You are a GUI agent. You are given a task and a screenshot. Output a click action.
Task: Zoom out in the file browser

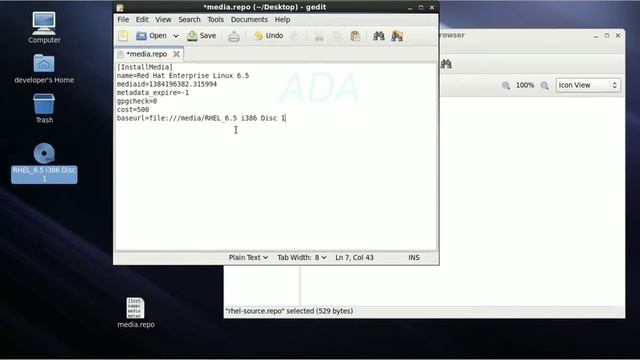coord(506,85)
